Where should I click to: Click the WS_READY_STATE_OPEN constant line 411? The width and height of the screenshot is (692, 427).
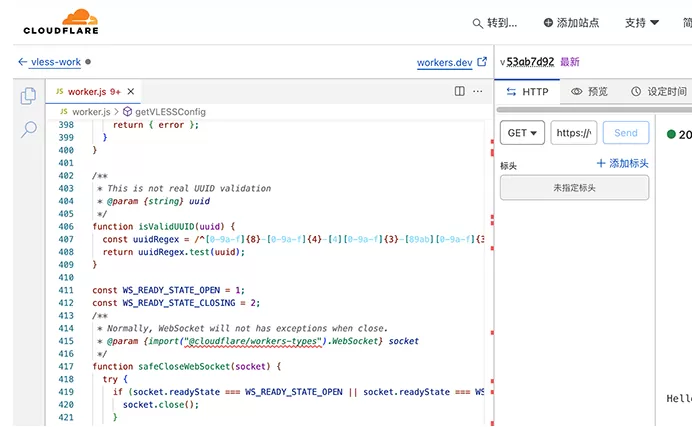168,290
